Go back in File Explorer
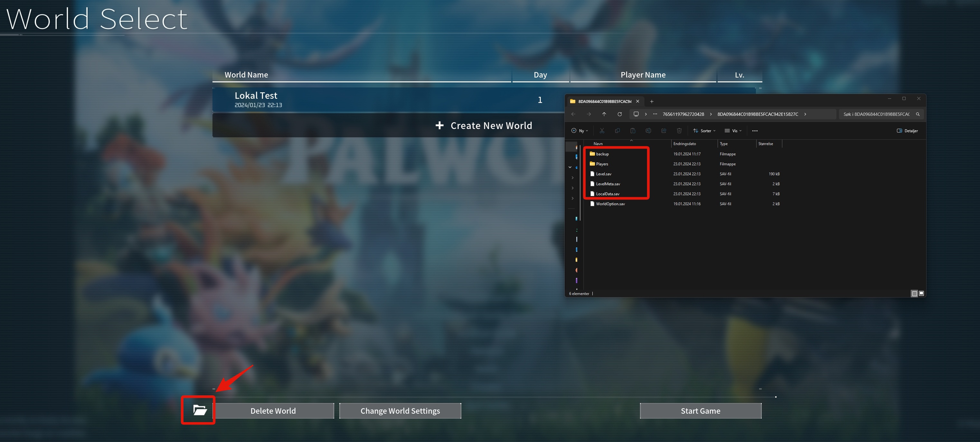Image resolution: width=980 pixels, height=442 pixels. pyautogui.click(x=573, y=114)
